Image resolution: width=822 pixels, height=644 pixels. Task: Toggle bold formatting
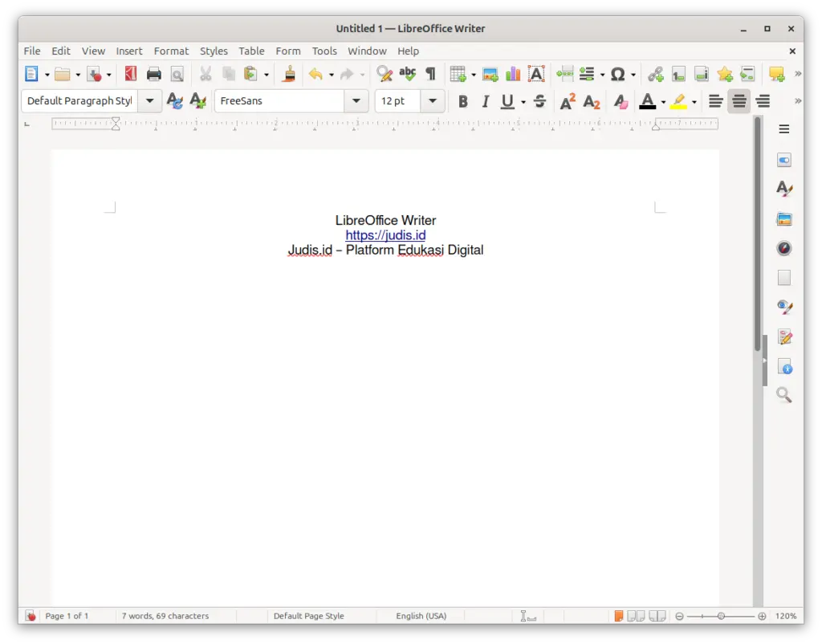tap(463, 101)
